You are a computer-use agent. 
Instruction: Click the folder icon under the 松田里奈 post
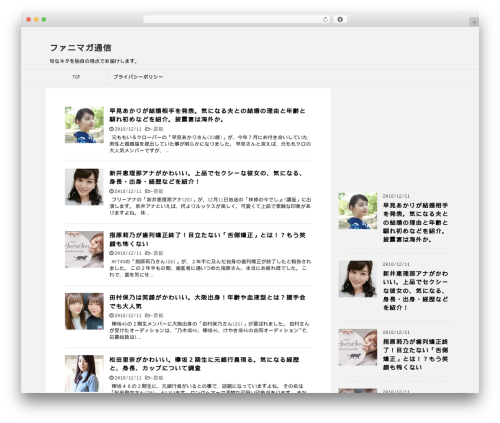[x=147, y=378]
